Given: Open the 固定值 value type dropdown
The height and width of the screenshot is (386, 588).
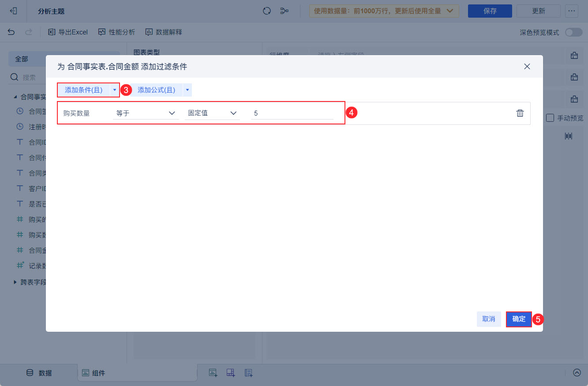Looking at the screenshot, I should click(x=212, y=113).
